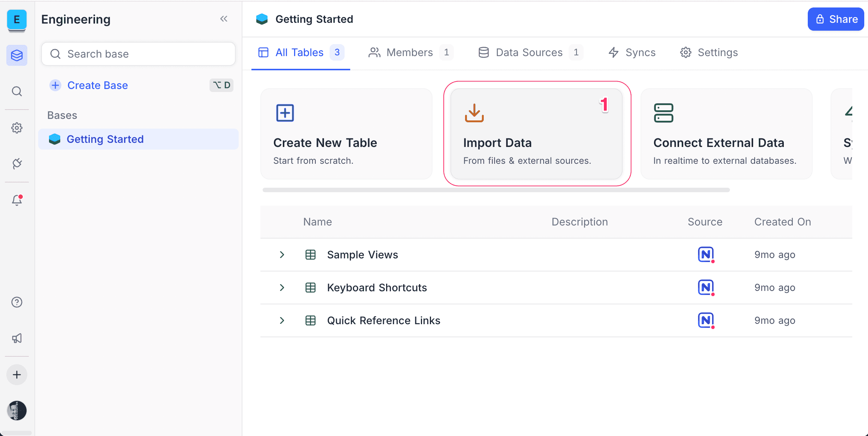Click the plus icon at the rail bottom
Viewport: 868px width, 436px height.
tap(17, 375)
